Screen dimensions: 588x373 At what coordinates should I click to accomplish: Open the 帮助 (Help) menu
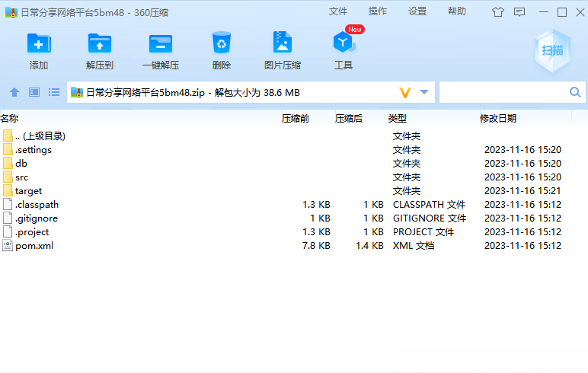pos(457,11)
